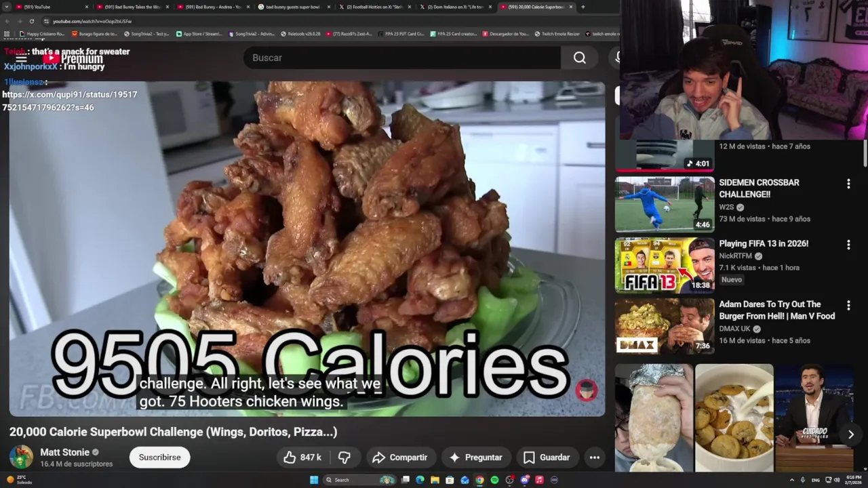Viewport: 868px width, 488px height.
Task: Reload the current page
Action: pos(31,21)
